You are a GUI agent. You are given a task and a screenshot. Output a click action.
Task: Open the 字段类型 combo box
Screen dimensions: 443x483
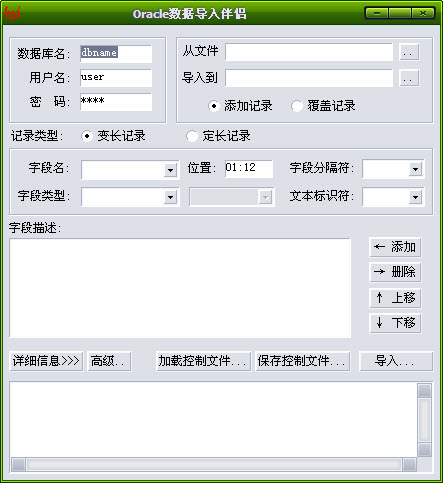point(170,197)
